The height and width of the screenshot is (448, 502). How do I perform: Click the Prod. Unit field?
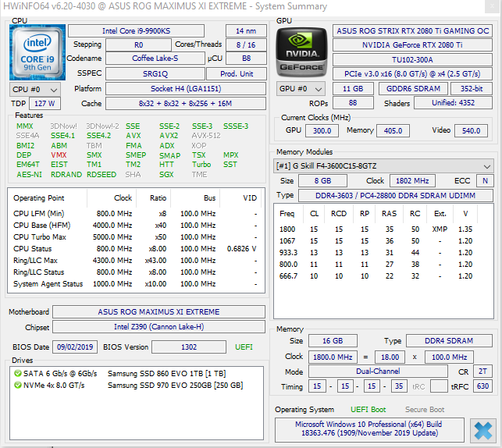237,73
